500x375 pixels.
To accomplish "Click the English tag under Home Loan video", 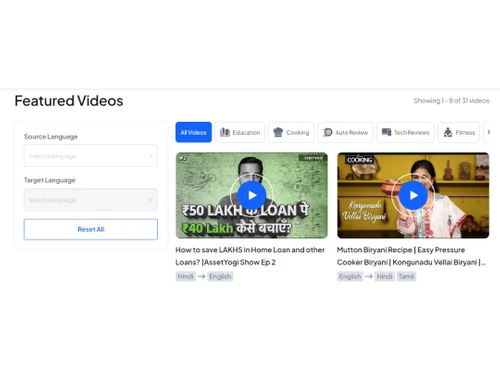I will click(x=220, y=276).
